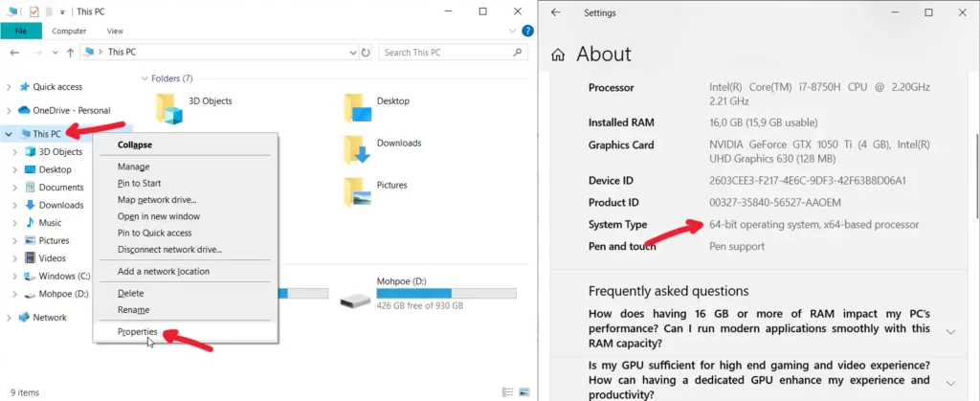The height and width of the screenshot is (401, 980).
Task: Collapse the This PC tree node
Action: (x=9, y=134)
